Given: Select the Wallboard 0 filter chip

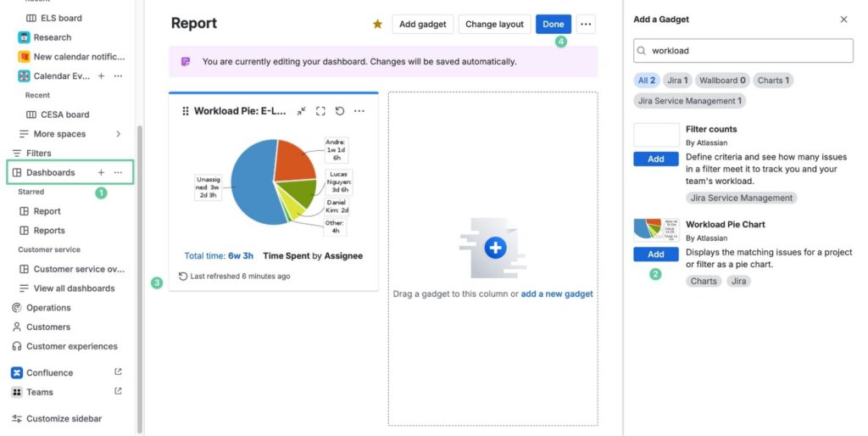Looking at the screenshot, I should point(722,81).
